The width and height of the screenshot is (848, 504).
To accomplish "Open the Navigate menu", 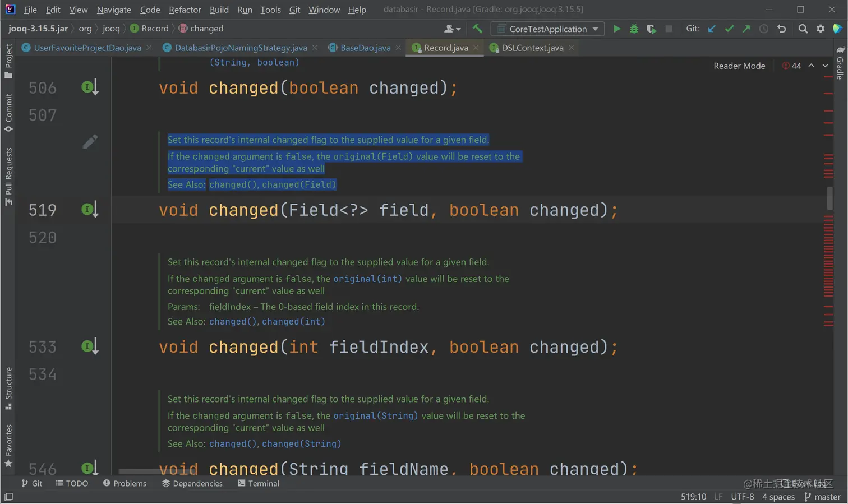I will (113, 10).
